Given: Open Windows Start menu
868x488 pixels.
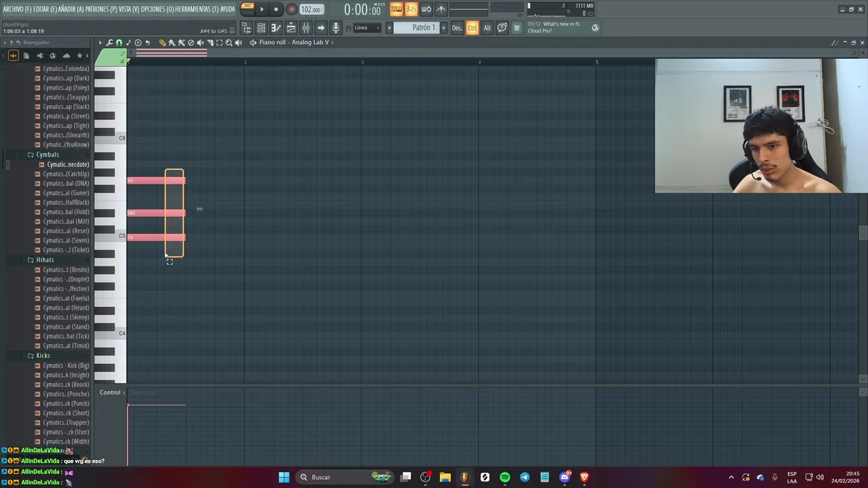Looking at the screenshot, I should 284,477.
